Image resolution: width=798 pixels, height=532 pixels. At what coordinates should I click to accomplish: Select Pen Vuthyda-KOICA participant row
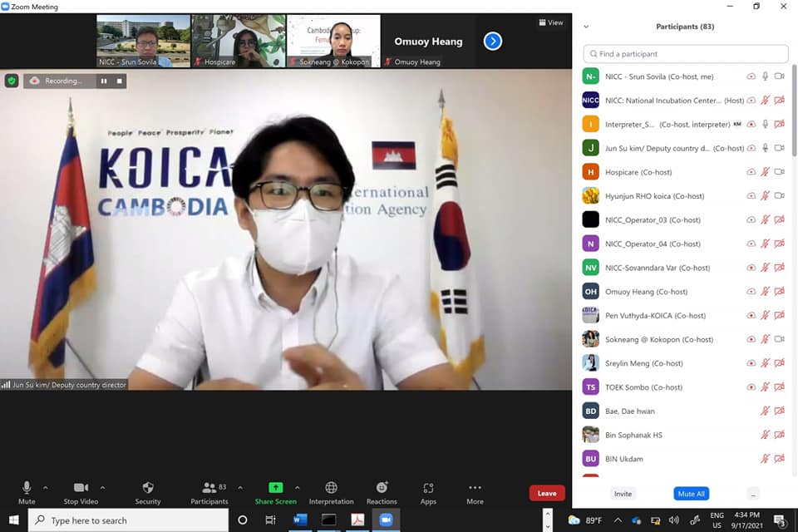[685, 316]
